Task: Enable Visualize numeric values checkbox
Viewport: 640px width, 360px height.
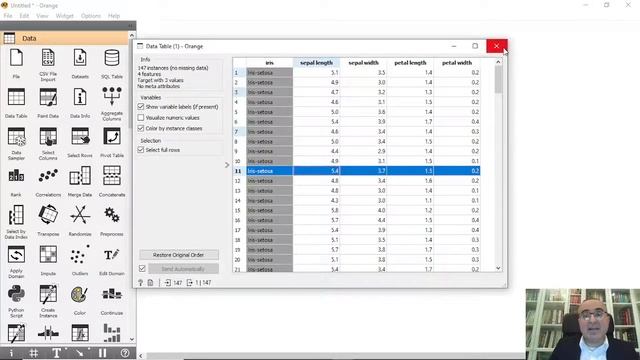Action: [x=141, y=118]
